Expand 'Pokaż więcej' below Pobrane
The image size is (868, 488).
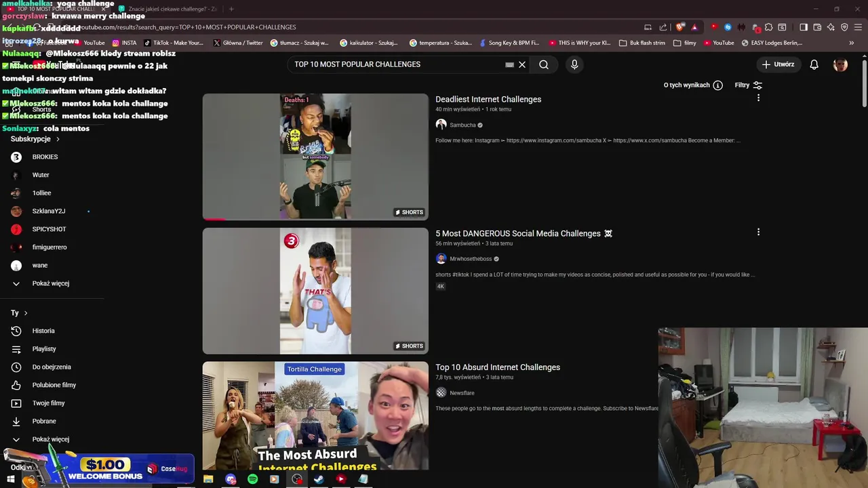click(52, 439)
